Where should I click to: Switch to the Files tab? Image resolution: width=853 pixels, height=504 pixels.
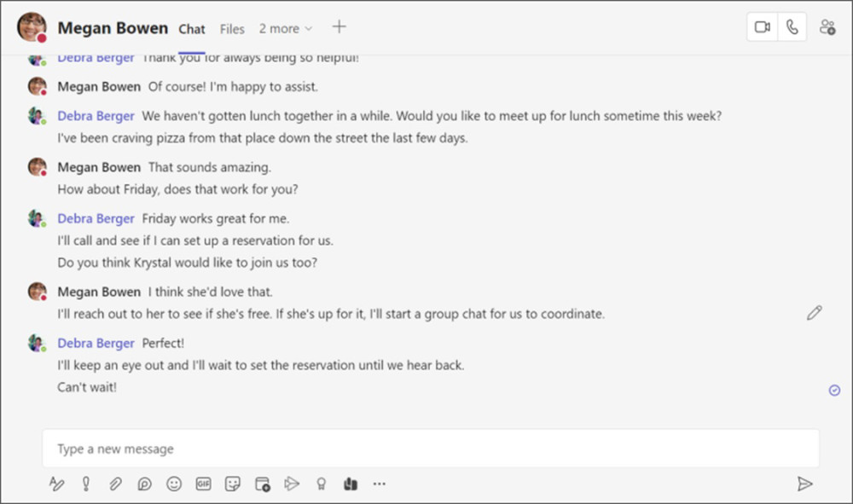tap(232, 29)
